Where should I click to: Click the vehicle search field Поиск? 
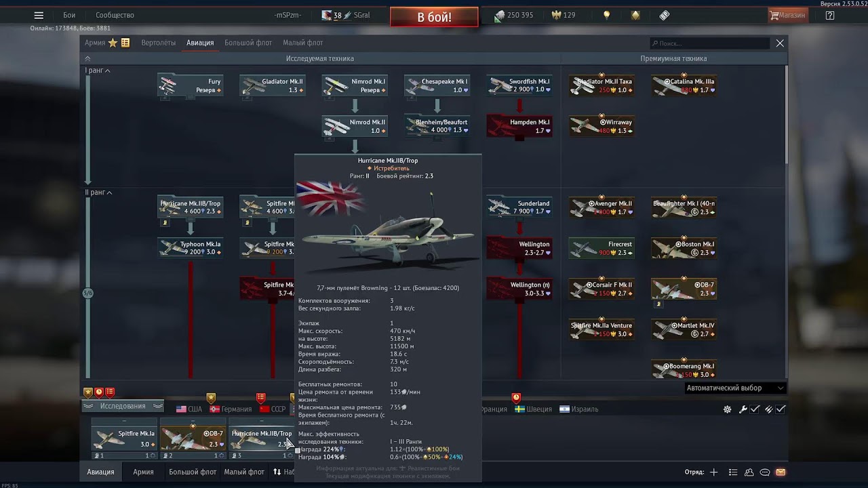[x=709, y=43]
